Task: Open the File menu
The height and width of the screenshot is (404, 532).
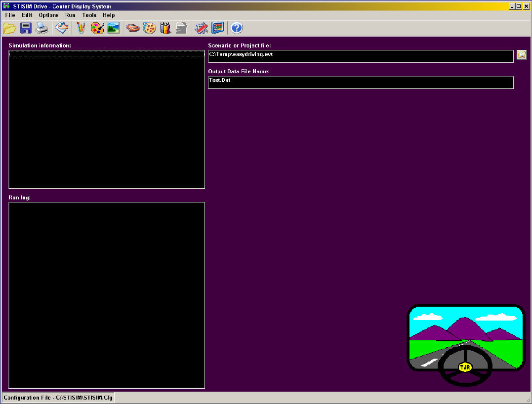Action: click(10, 15)
